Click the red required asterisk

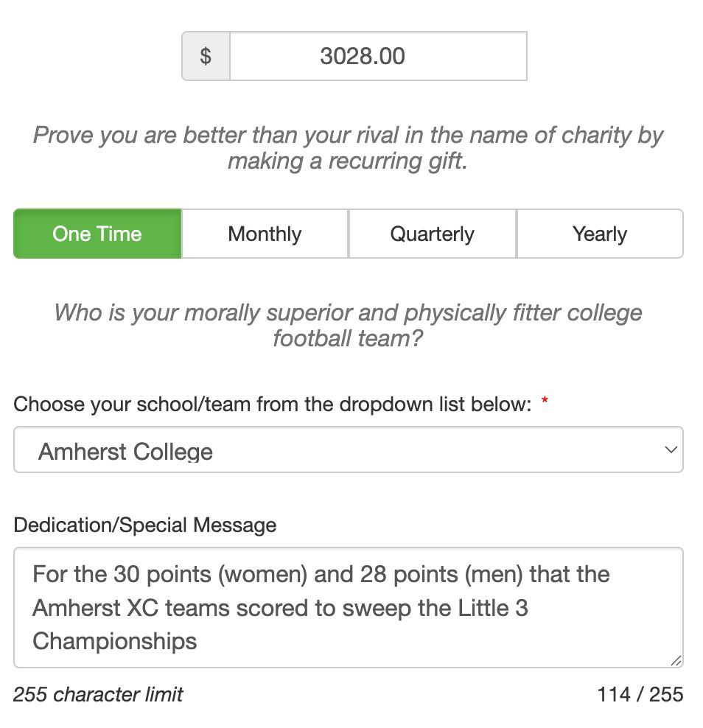coord(545,402)
